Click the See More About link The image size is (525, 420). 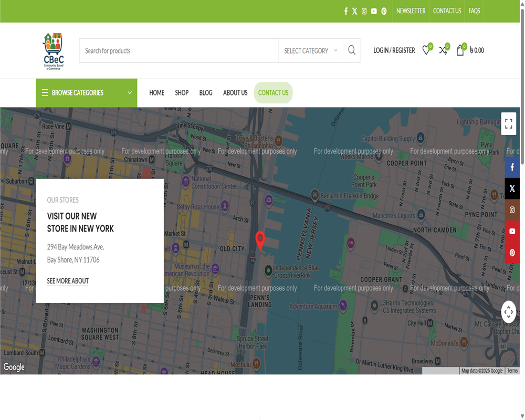point(68,281)
